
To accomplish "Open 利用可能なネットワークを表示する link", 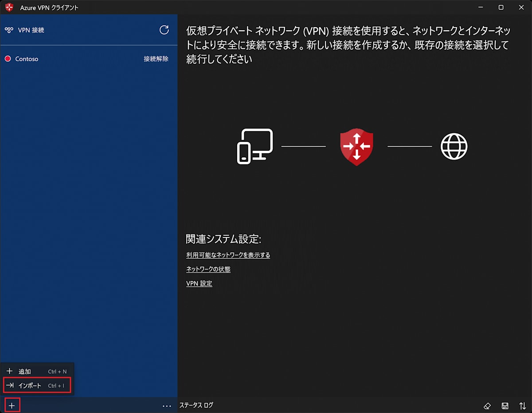I will [x=228, y=255].
